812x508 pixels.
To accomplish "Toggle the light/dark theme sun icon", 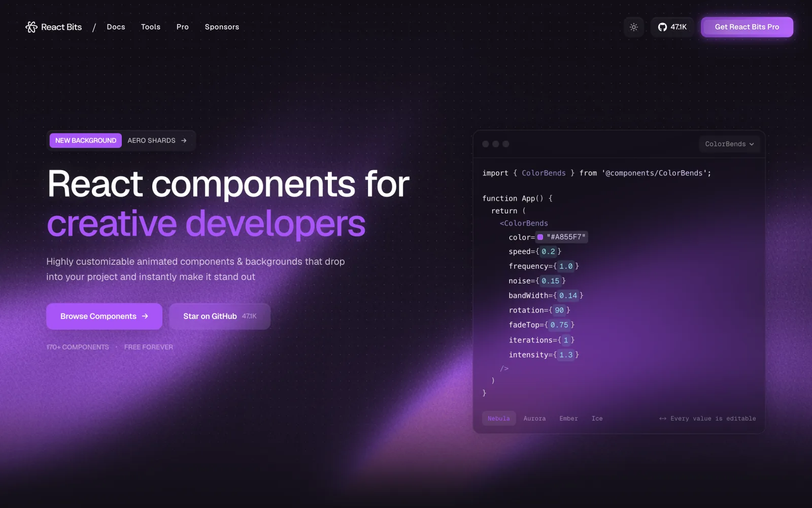I will pyautogui.click(x=634, y=27).
